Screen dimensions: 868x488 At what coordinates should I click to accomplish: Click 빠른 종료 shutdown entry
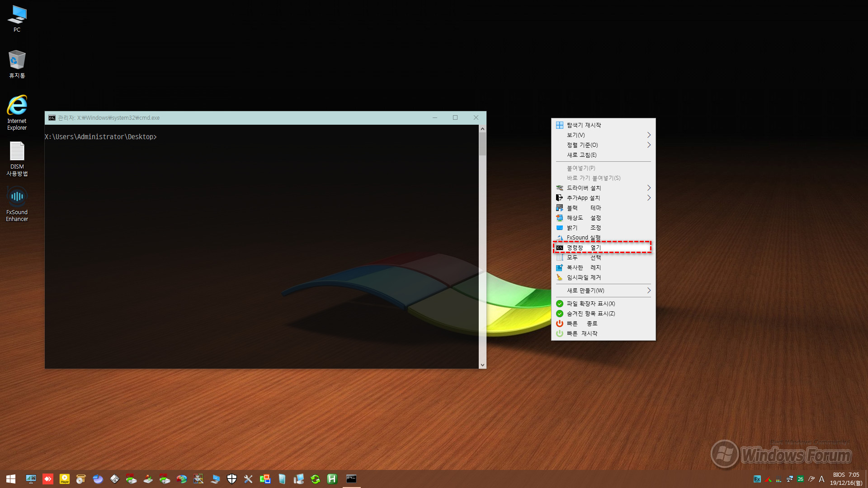(x=603, y=324)
